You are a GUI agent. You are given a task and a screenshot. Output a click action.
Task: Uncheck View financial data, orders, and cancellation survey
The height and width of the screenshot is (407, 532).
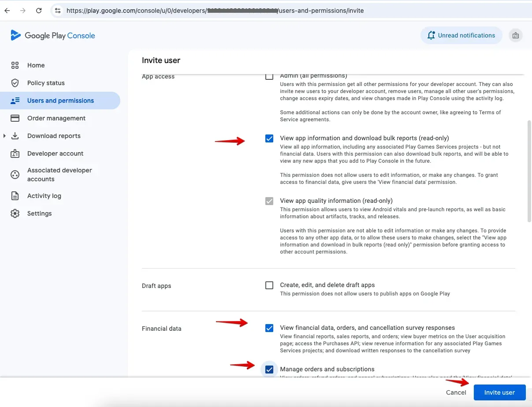[269, 328]
